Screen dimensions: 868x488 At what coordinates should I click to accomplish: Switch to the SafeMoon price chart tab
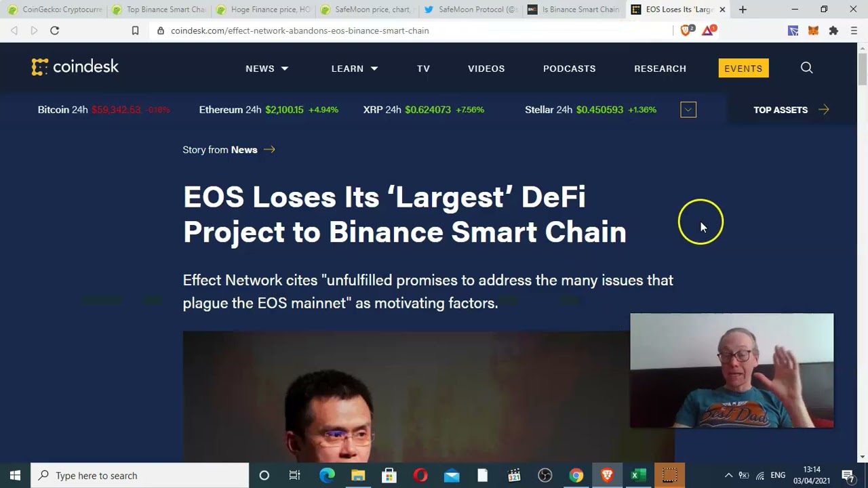[x=367, y=9]
